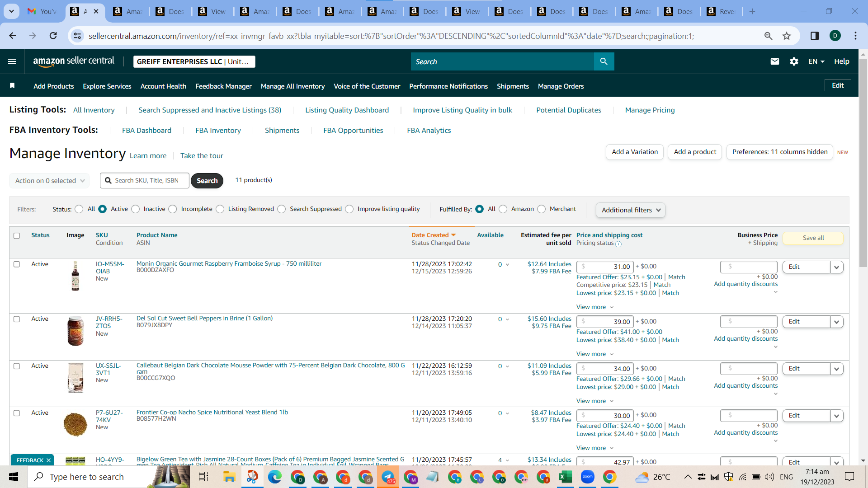This screenshot has width=868, height=488.
Task: Check the IO-M5SM-OIAB row checkbox
Action: (17, 264)
